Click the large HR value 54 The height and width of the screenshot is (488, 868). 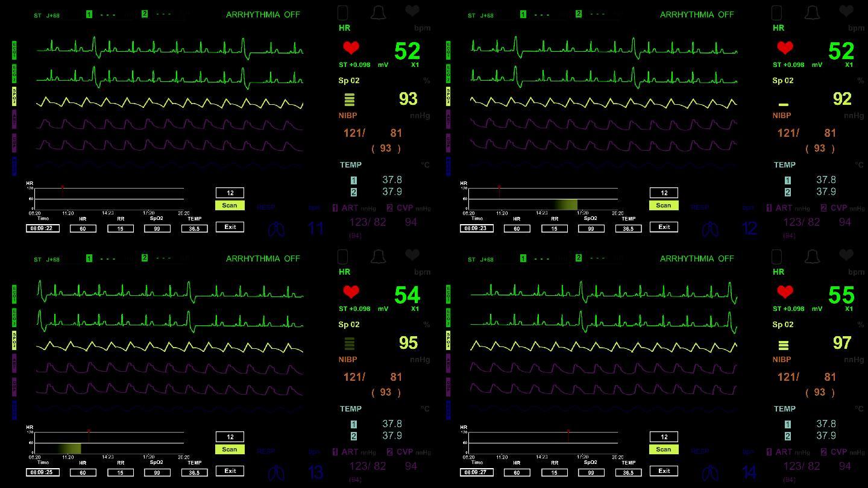pos(407,295)
